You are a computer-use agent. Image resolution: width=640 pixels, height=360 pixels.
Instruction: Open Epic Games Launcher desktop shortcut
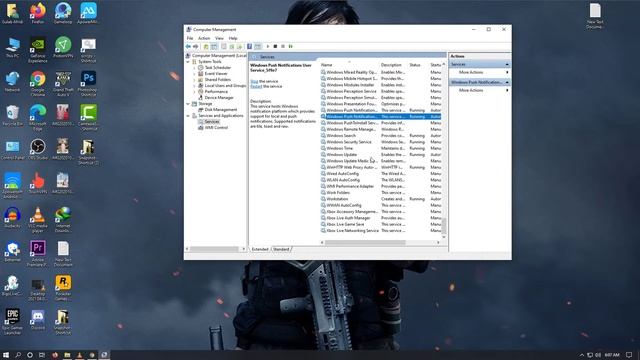coord(12,322)
